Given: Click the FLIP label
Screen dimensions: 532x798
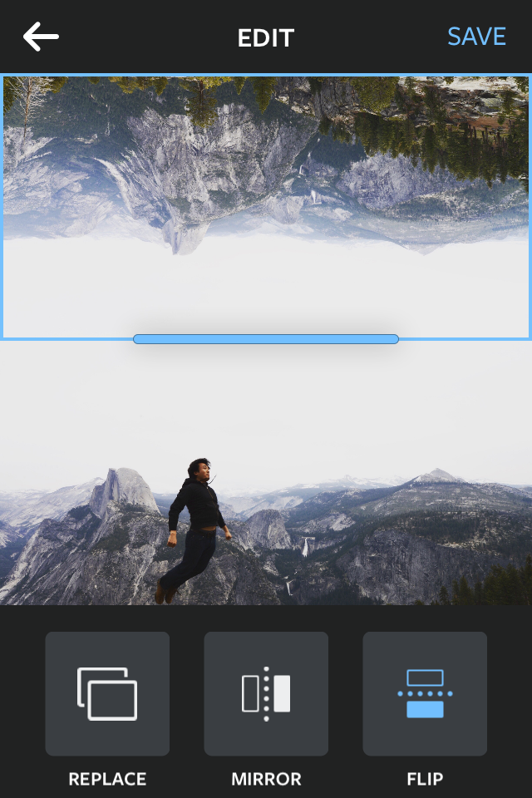Looking at the screenshot, I should coord(425,779).
